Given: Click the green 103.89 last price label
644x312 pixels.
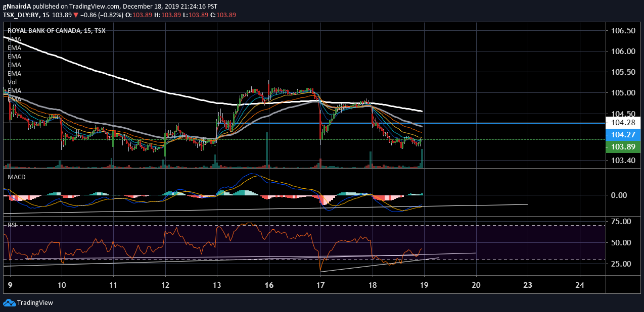Looking at the screenshot, I should coord(623,147).
